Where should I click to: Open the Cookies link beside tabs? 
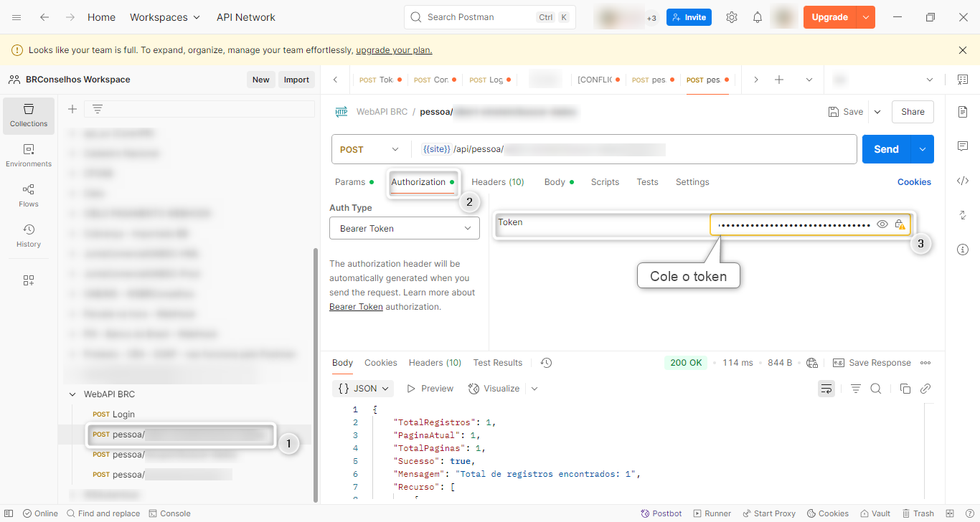click(x=914, y=182)
